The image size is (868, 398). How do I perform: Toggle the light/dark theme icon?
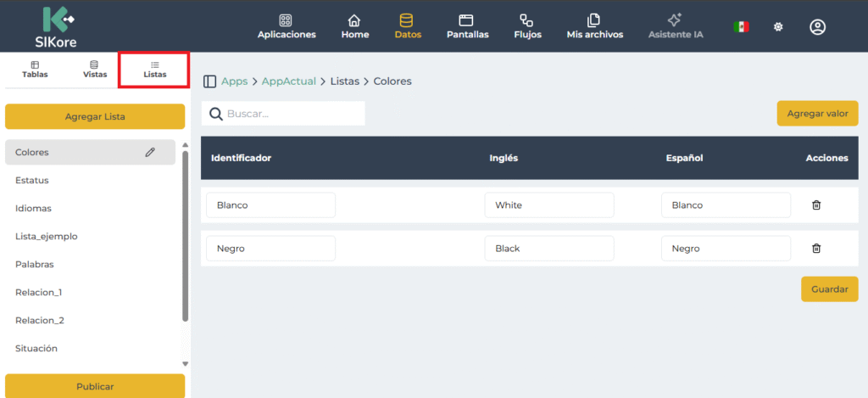coord(778,27)
